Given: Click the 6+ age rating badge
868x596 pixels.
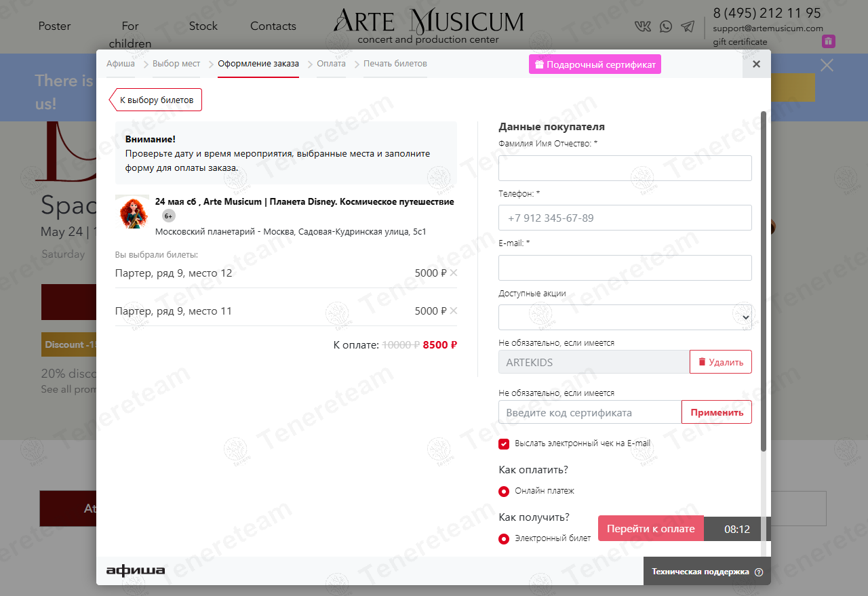Looking at the screenshot, I should 169,216.
